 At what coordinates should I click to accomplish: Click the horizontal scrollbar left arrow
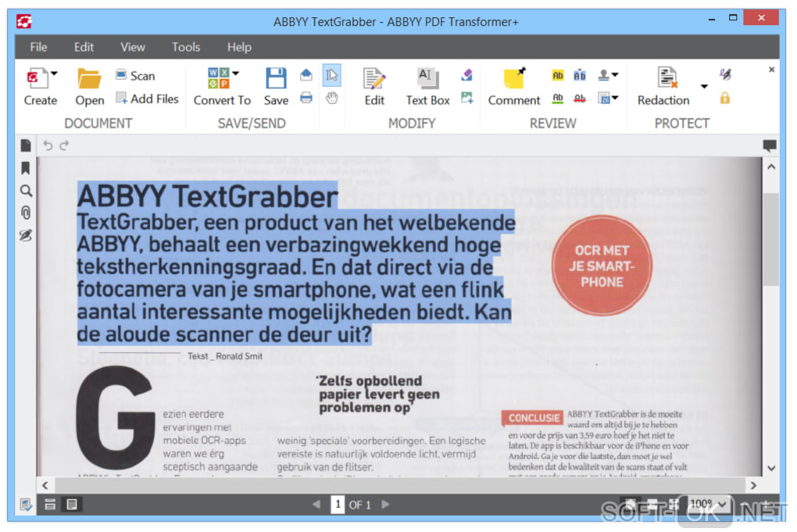[x=45, y=485]
